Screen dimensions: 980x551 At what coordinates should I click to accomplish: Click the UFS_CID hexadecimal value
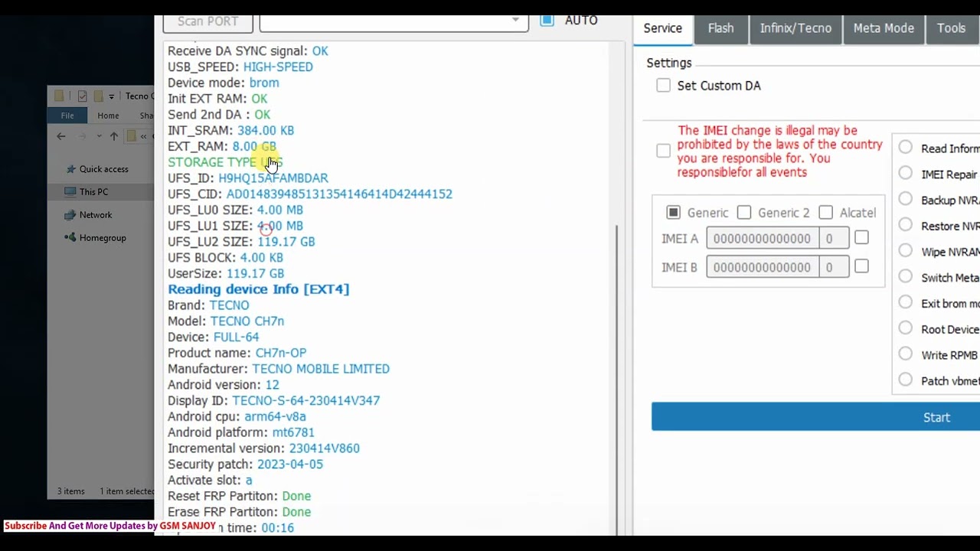tap(339, 194)
